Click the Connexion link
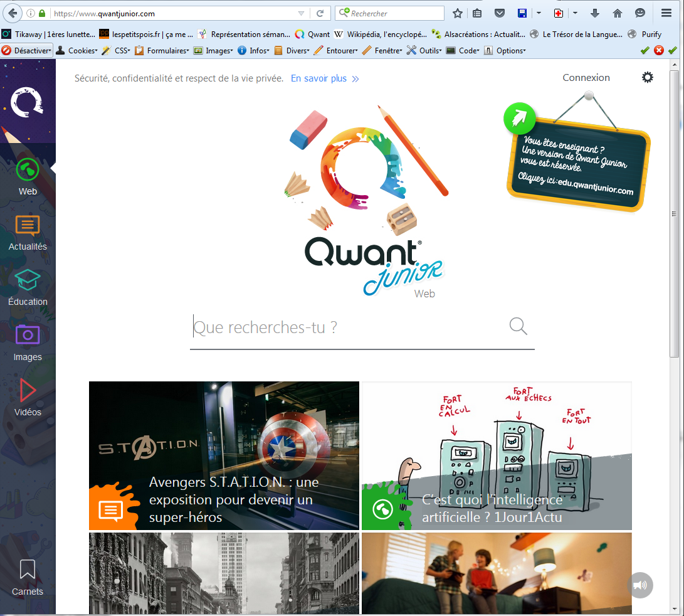This screenshot has height=616, width=684. [x=586, y=78]
